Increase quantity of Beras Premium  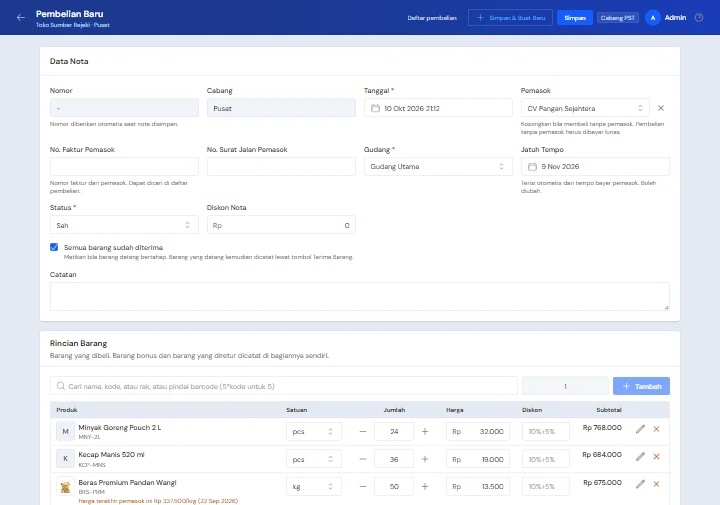425,487
